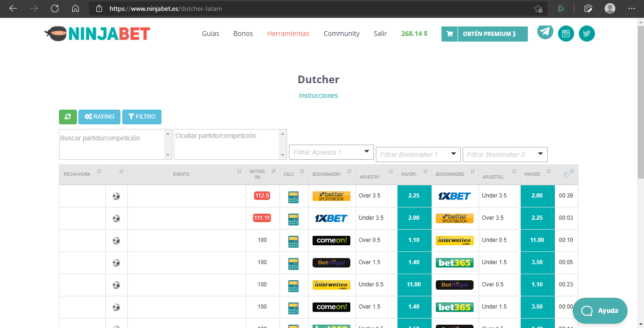Click Buscar partido/competición field
The image size is (644, 328).
coord(112,144)
